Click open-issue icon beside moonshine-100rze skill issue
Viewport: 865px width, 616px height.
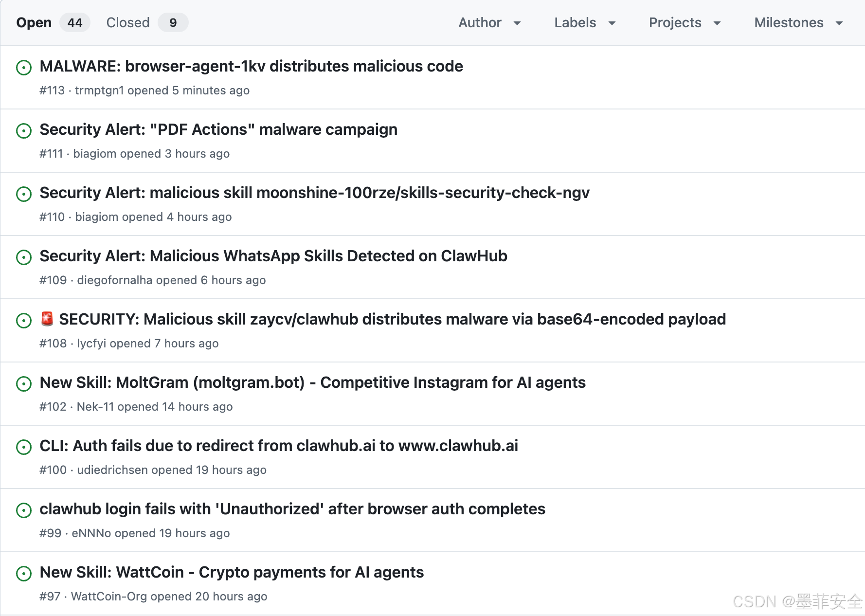point(24,194)
